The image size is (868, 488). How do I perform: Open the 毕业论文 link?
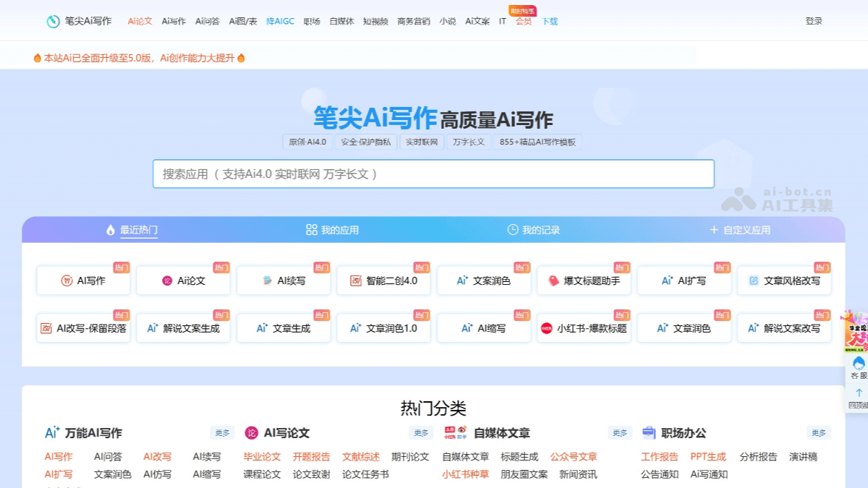(x=262, y=457)
